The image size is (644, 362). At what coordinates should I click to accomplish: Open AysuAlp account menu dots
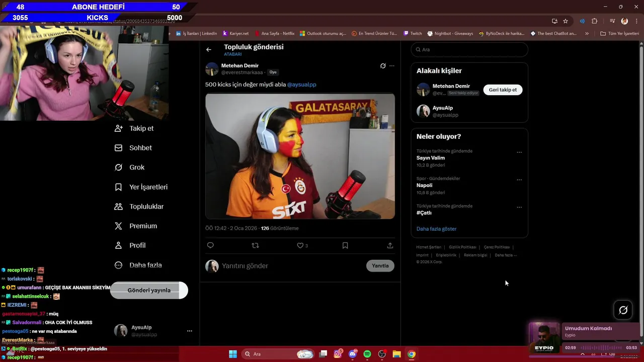pyautogui.click(x=190, y=331)
